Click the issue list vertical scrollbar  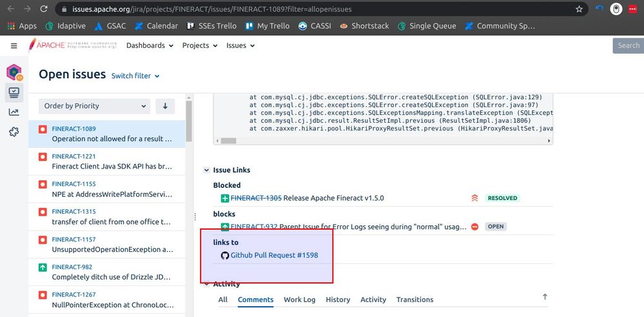click(189, 121)
